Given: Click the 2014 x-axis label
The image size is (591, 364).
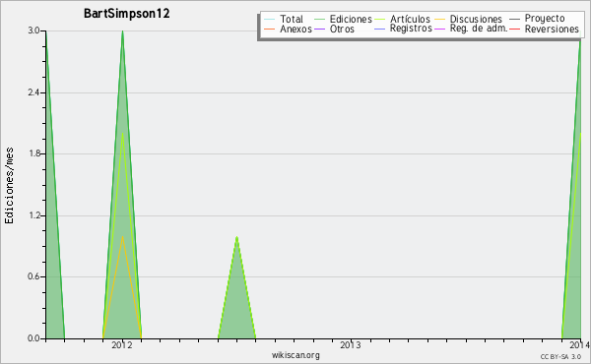Looking at the screenshot, I should click(x=580, y=344).
